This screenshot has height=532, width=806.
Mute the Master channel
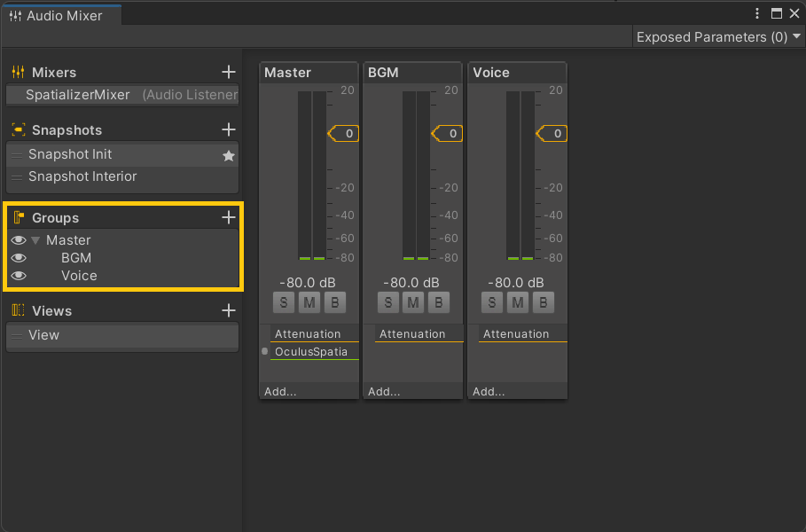click(x=309, y=302)
